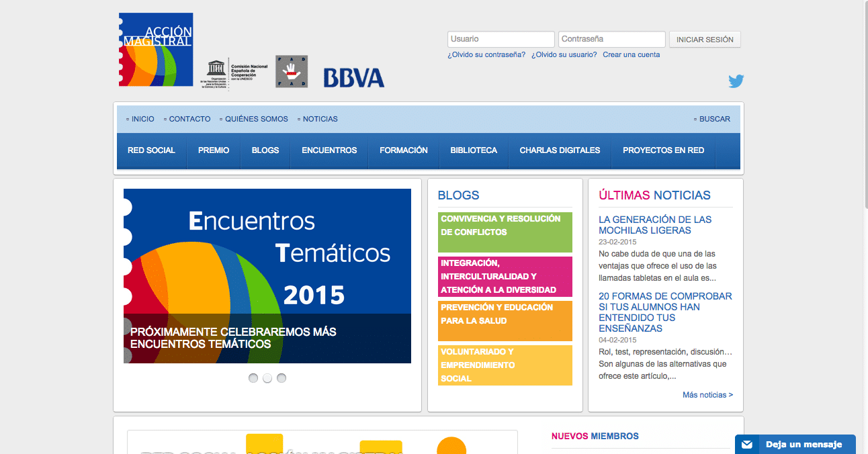Click the INICIAR SESIÓN button

(705, 40)
